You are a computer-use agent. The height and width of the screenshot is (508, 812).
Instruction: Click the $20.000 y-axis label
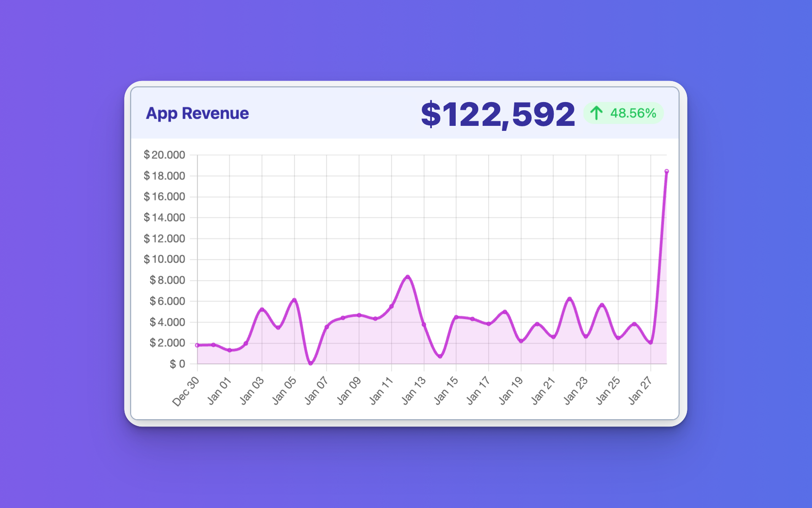[164, 155]
